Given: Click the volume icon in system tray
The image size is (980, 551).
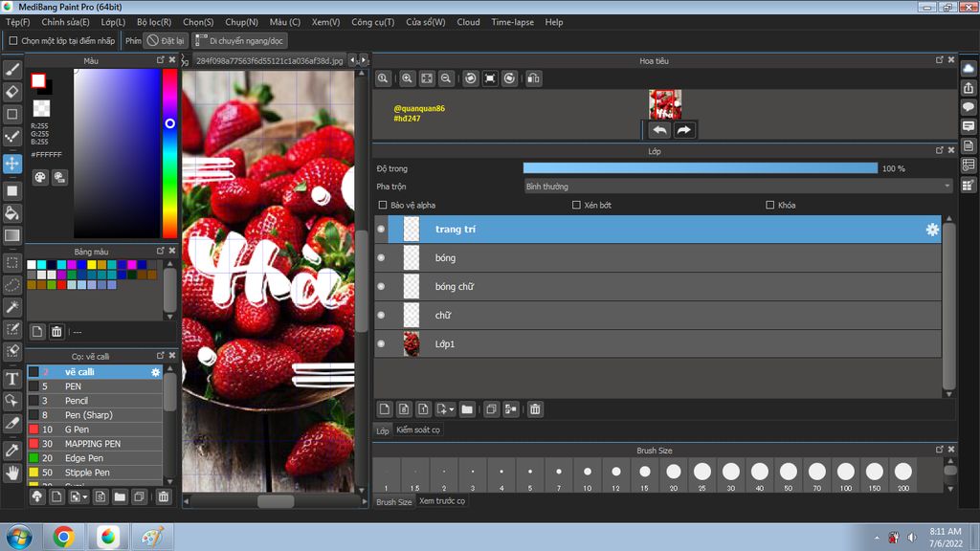Looking at the screenshot, I should click(912, 538).
